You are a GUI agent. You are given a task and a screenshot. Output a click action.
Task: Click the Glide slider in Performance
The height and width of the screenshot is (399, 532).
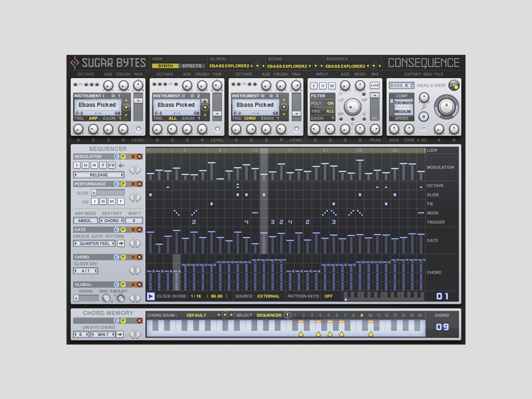[108, 193]
